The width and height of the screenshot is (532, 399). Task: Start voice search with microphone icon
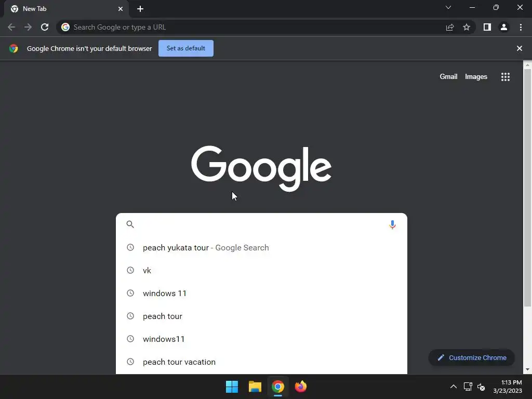[392, 224]
